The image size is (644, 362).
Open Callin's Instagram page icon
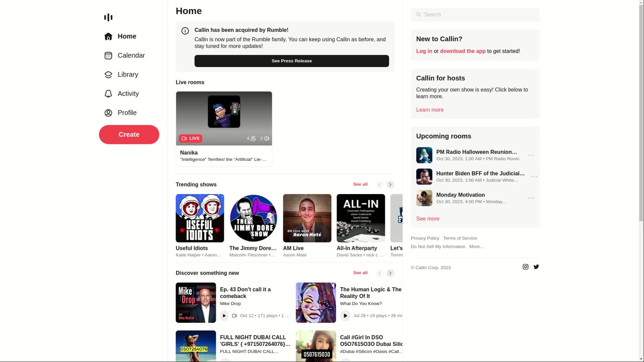pos(525,267)
